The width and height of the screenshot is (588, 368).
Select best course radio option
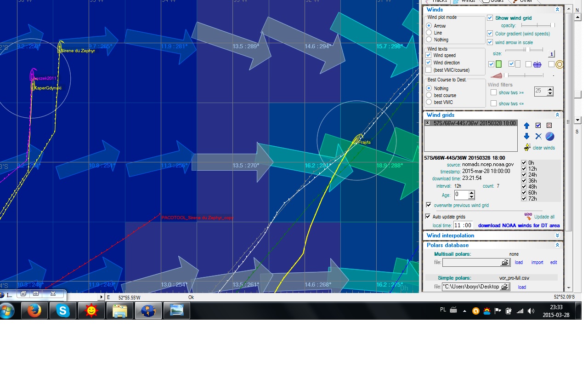(429, 95)
